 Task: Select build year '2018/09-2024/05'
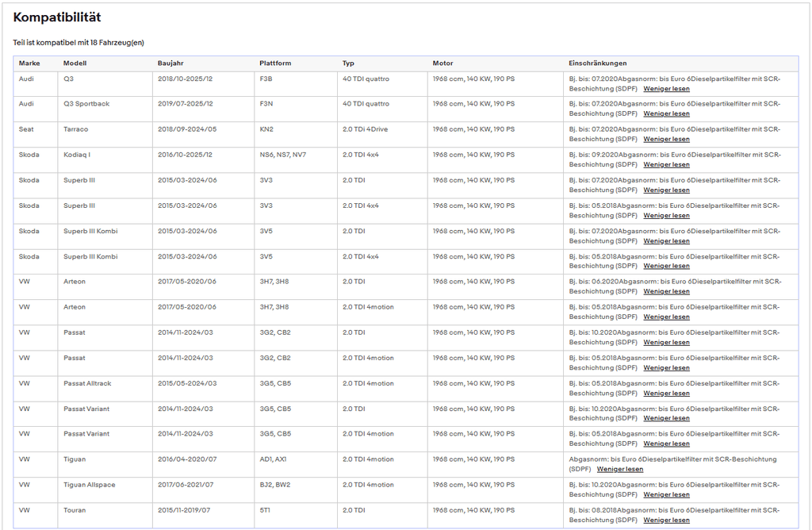pyautogui.click(x=187, y=129)
